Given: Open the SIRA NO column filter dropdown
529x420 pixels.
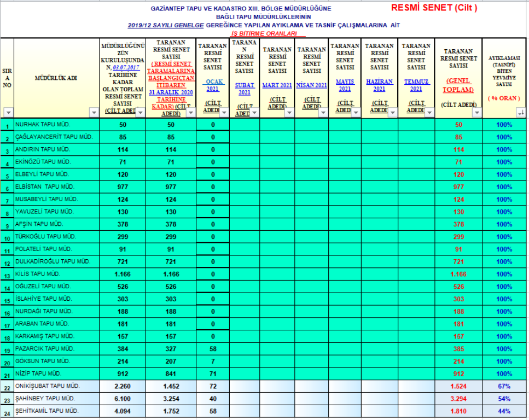Looking at the screenshot, I should tap(8, 112).
